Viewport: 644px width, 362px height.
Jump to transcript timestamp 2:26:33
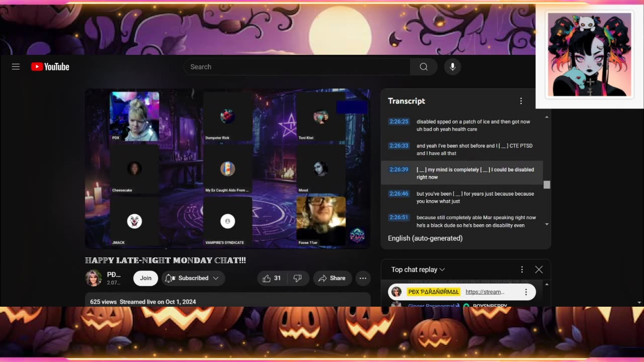pyautogui.click(x=399, y=146)
